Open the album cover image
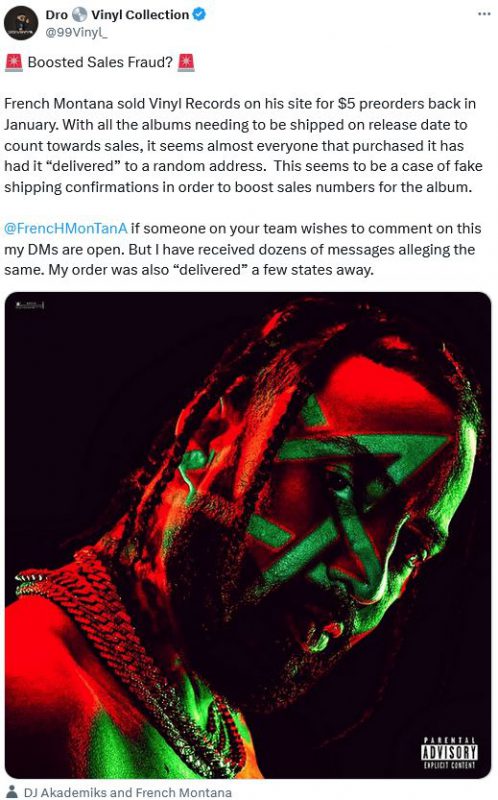Screen dimensions: 498x800 (248, 535)
